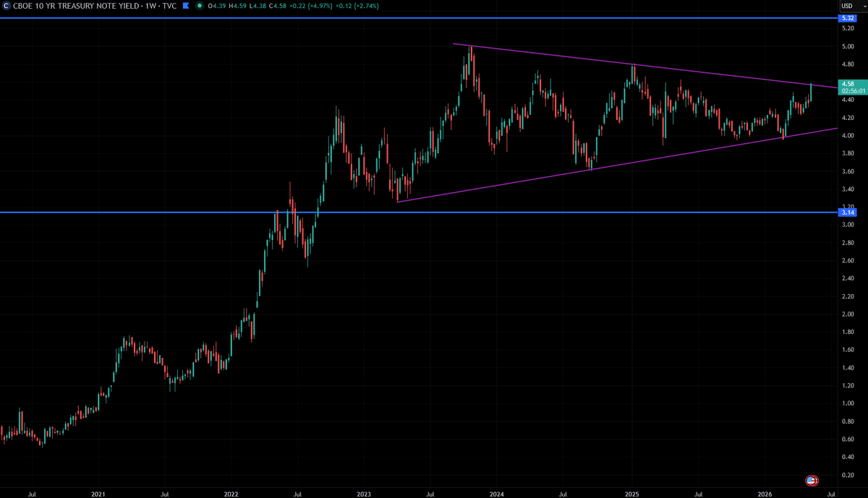
Task: Click the O4.39 open value
Action: point(218,6)
